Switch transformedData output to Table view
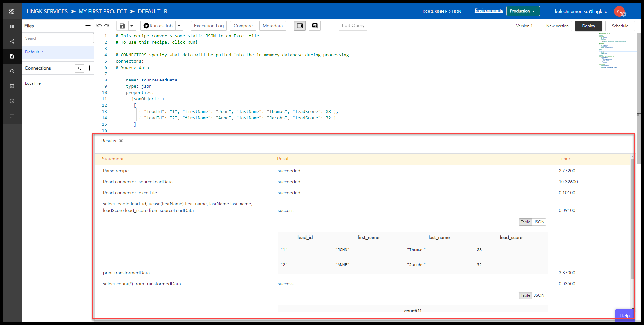The width and height of the screenshot is (644, 325). tap(525, 222)
